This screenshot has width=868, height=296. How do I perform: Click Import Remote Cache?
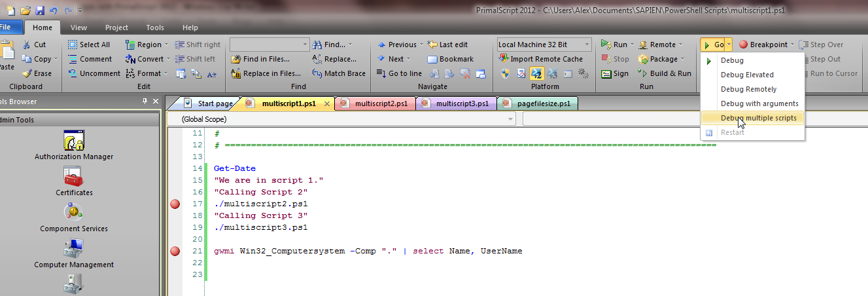pyautogui.click(x=540, y=59)
